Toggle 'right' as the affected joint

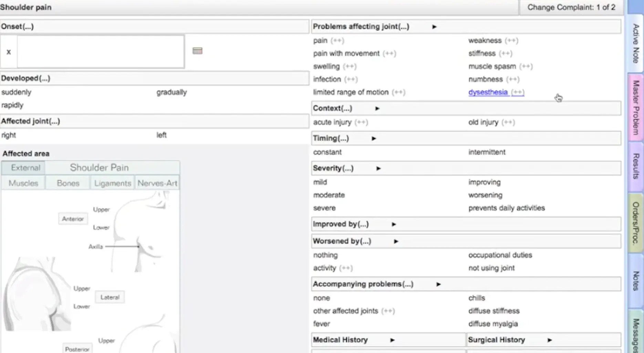pos(8,135)
